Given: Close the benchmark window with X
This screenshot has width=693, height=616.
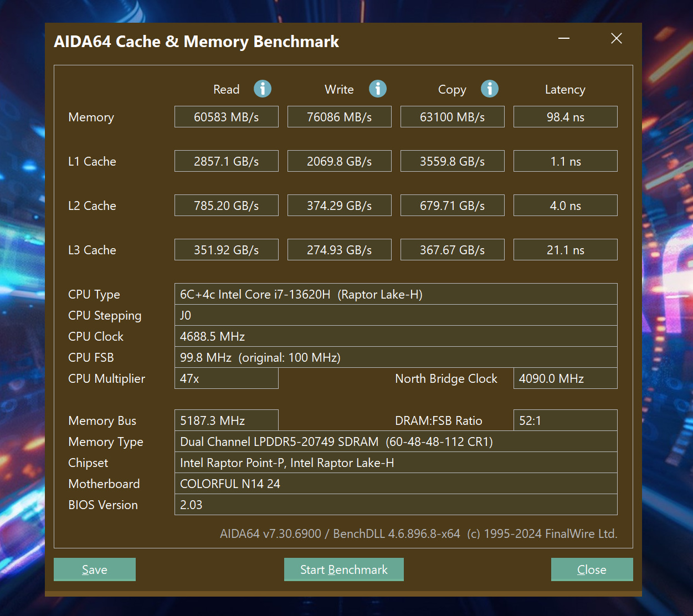Looking at the screenshot, I should click(x=617, y=38).
